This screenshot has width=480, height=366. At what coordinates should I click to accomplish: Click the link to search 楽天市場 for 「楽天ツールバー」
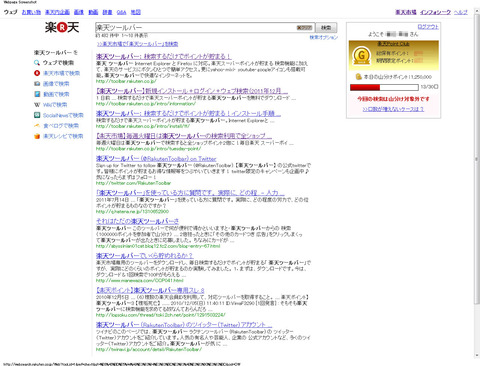pyautogui.click(x=137, y=44)
